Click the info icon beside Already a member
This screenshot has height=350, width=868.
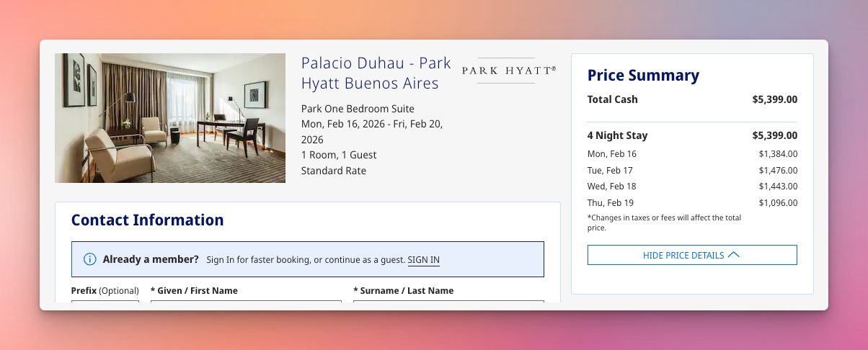90,259
